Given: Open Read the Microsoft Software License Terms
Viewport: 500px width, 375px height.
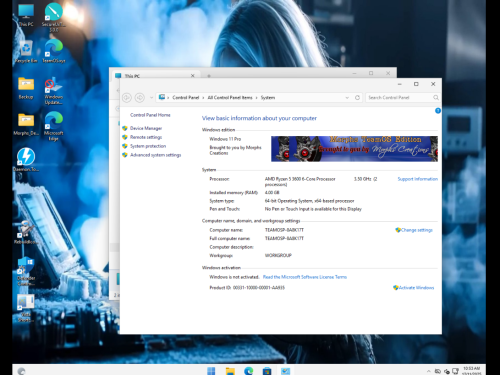Looking at the screenshot, I should pyautogui.click(x=305, y=277).
